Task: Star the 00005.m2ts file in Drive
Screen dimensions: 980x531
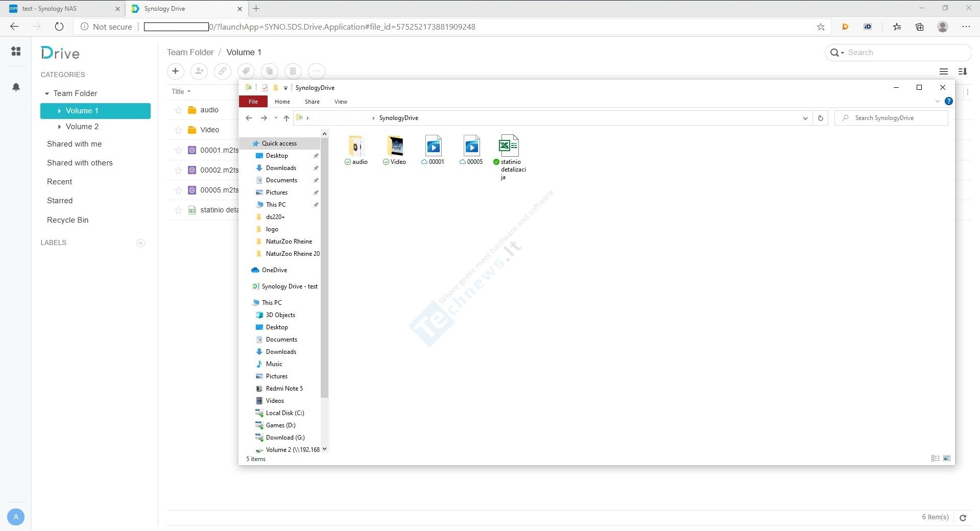Action: coord(178,190)
